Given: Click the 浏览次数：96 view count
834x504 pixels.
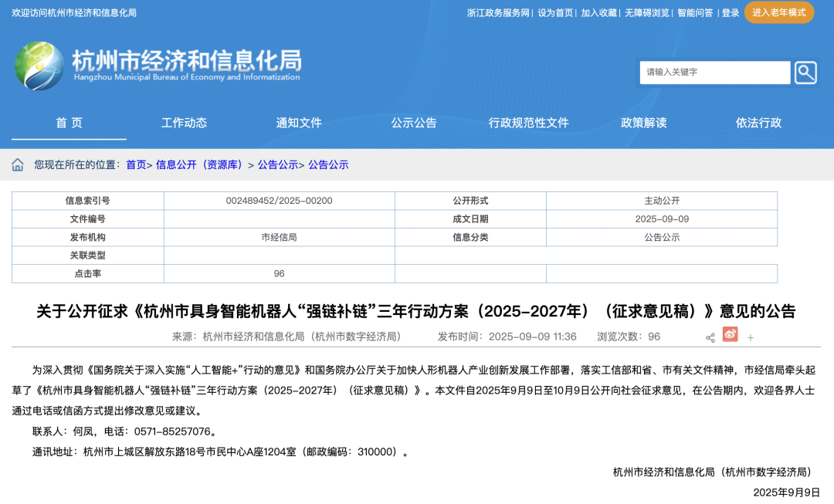Looking at the screenshot, I should click(x=628, y=337).
